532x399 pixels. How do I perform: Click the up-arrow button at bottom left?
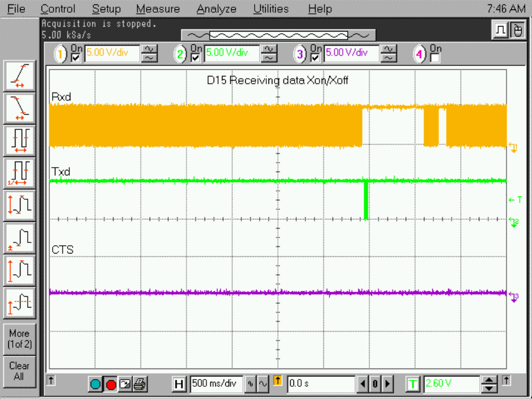click(51, 380)
